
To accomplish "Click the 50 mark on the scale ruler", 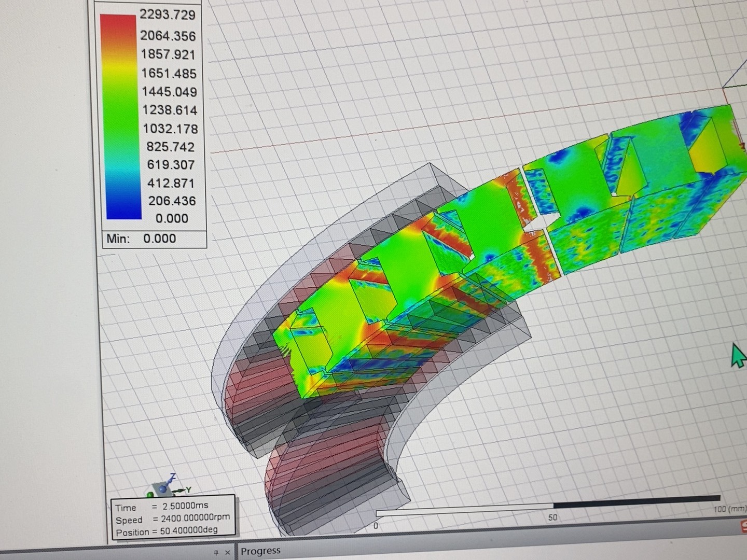I will click(x=552, y=517).
